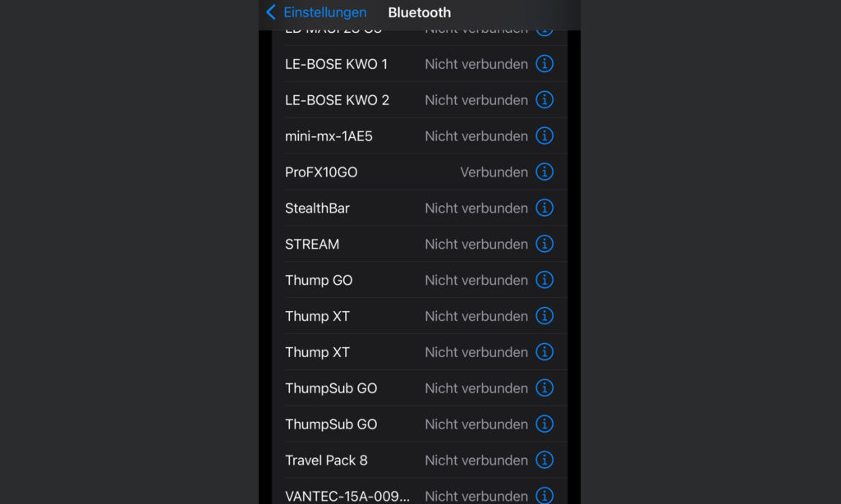Tap the info icon for LE-BOSE KWO 1
Viewport: 841px width, 504px height.
[x=545, y=64]
